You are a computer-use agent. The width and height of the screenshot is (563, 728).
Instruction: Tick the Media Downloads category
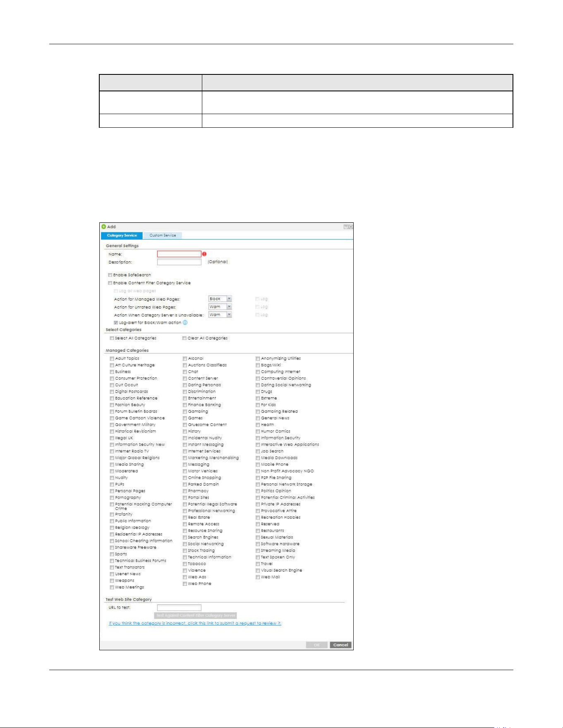click(258, 458)
